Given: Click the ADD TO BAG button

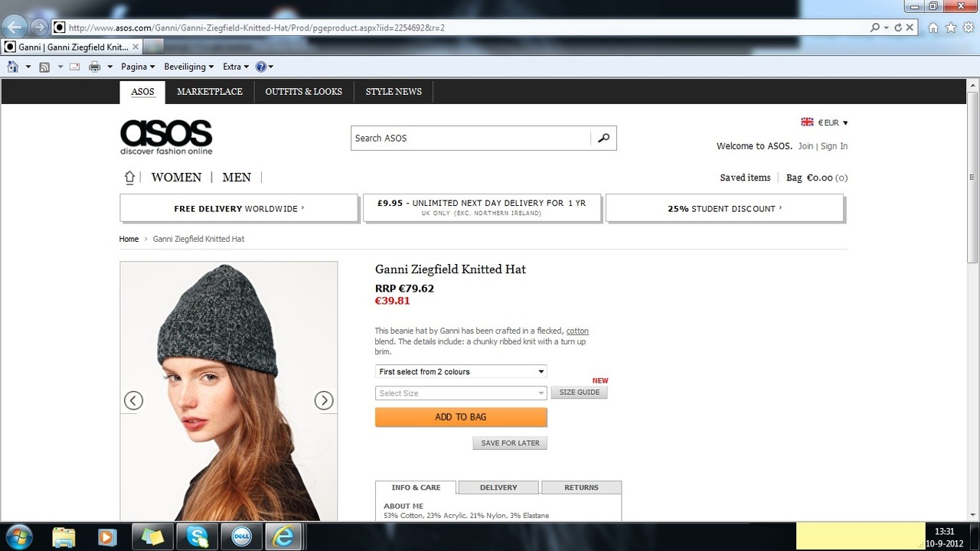Looking at the screenshot, I should (461, 417).
